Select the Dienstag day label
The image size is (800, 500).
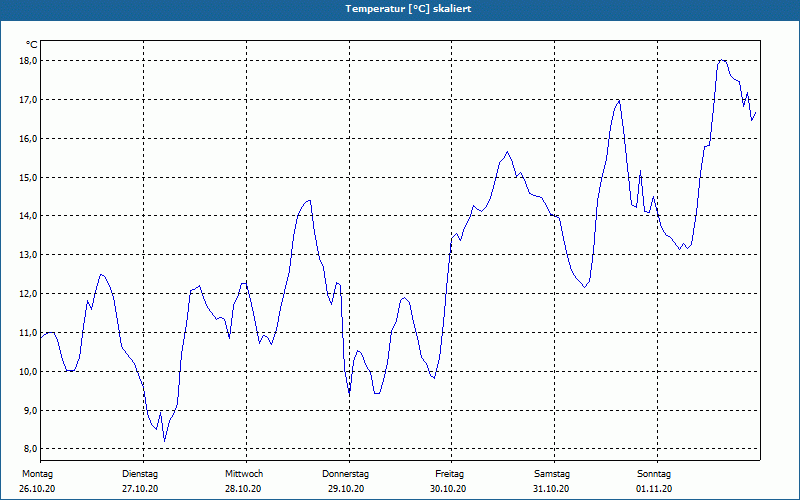tap(140, 474)
